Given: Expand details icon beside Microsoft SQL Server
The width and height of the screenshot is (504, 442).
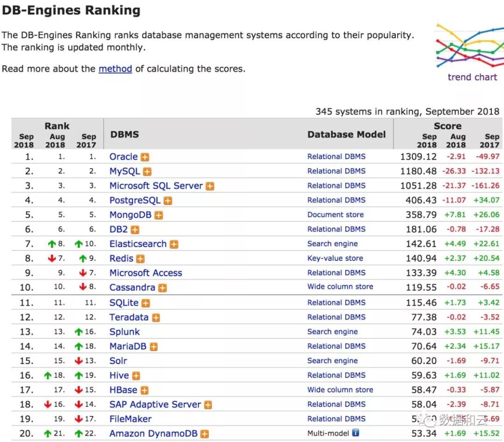Looking at the screenshot, I should [x=210, y=186].
